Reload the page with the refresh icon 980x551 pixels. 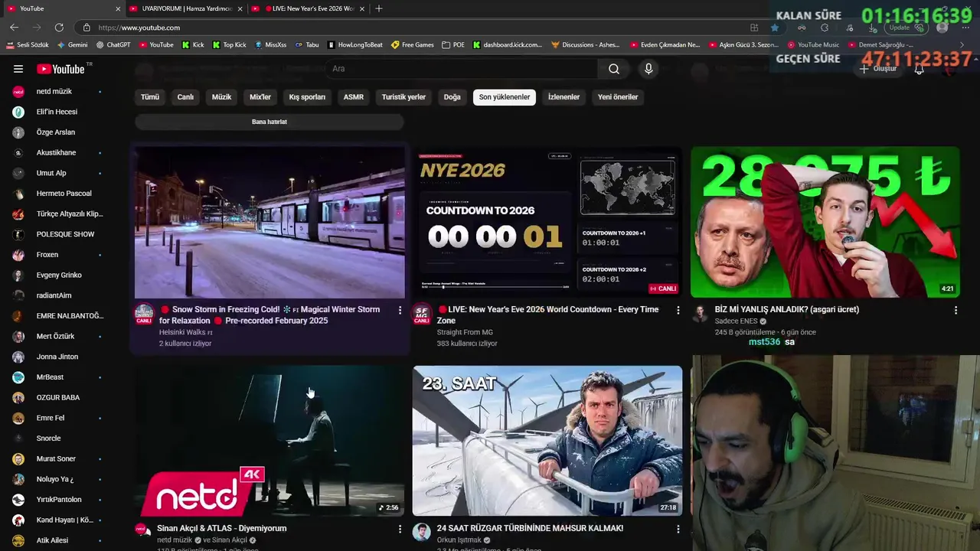click(x=59, y=28)
